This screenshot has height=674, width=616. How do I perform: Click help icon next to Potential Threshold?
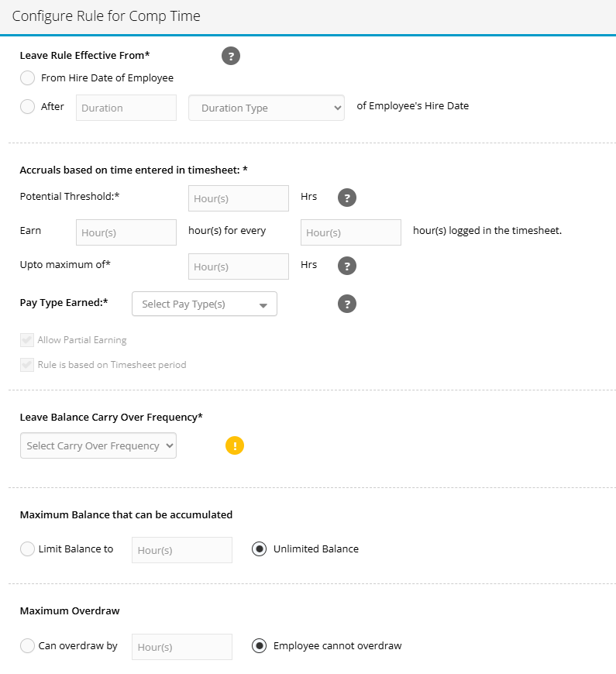347,198
